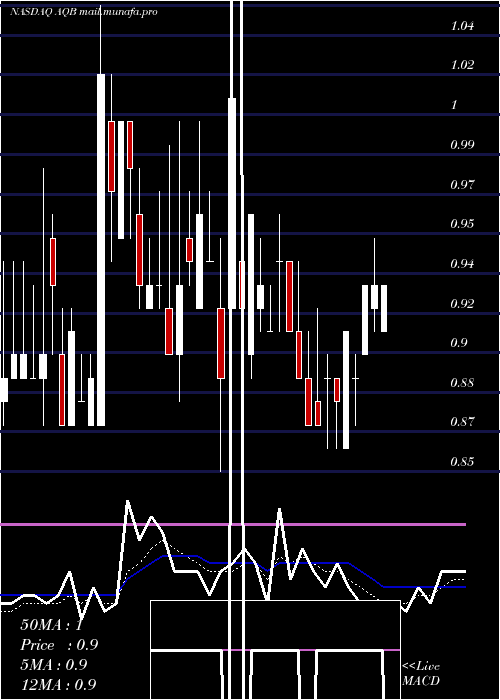Click the NASDAQ AQB mail.munafa.pro title
The height and width of the screenshot is (700, 500).
point(84,12)
